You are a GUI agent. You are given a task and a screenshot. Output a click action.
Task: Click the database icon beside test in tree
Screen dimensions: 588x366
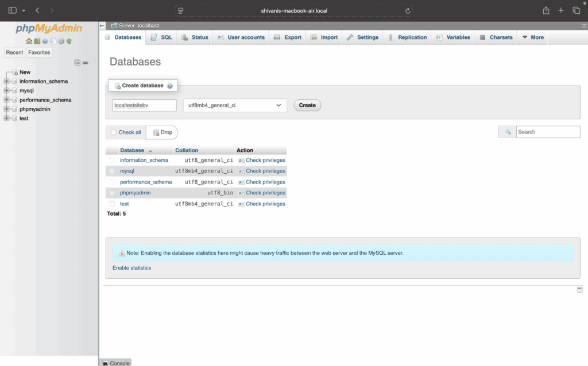point(14,118)
